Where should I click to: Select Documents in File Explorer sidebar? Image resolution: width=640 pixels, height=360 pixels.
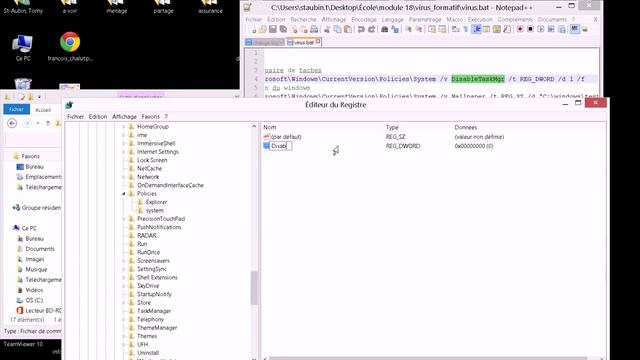(40, 249)
